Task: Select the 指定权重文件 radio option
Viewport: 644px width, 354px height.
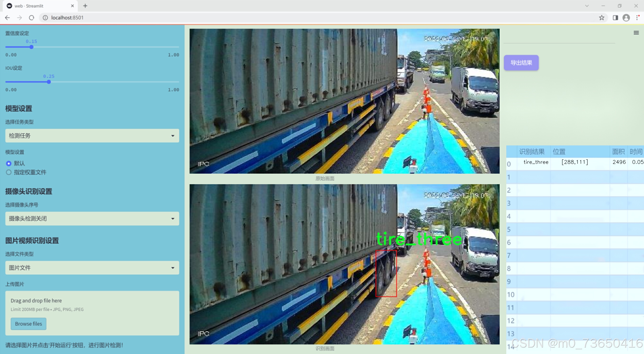Action: pos(9,172)
